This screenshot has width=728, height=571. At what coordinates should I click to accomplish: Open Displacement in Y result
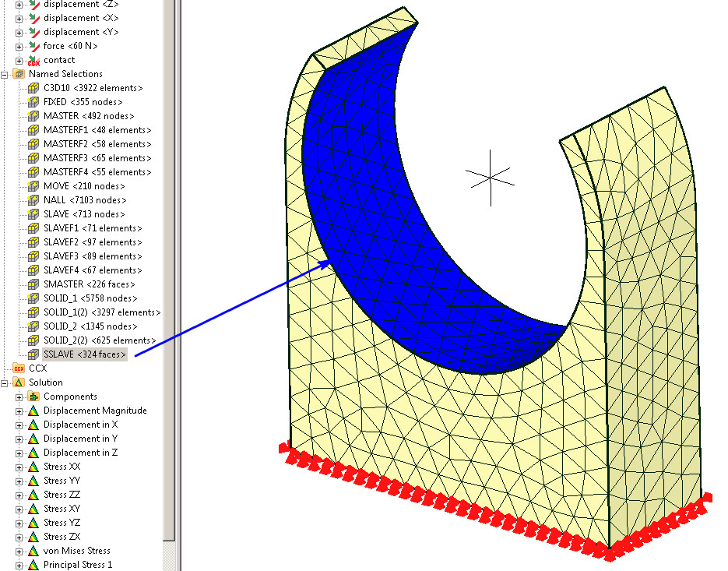coord(81,439)
